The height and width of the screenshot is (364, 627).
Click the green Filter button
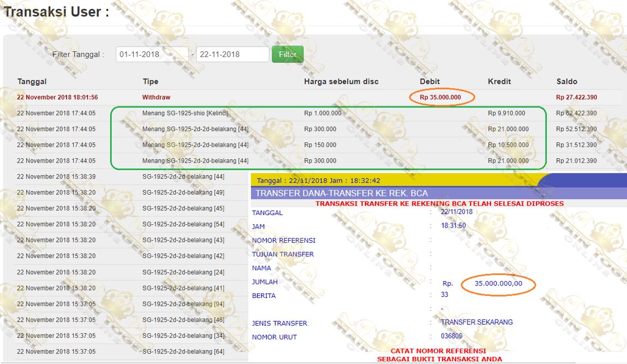[288, 55]
